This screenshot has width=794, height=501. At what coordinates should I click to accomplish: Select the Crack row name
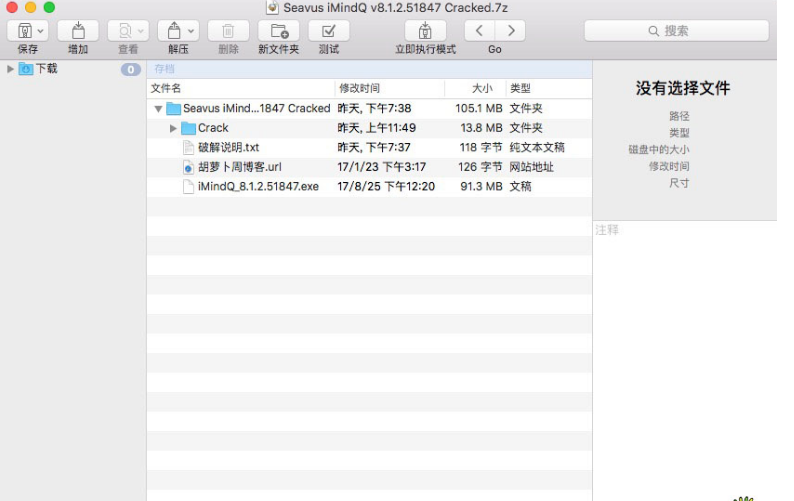click(213, 128)
